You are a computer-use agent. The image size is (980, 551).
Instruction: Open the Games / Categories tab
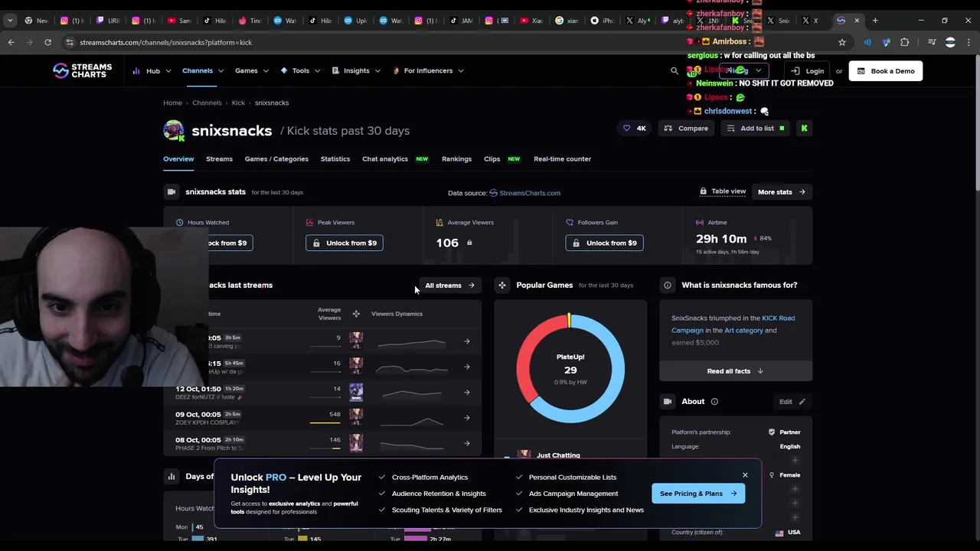point(276,159)
